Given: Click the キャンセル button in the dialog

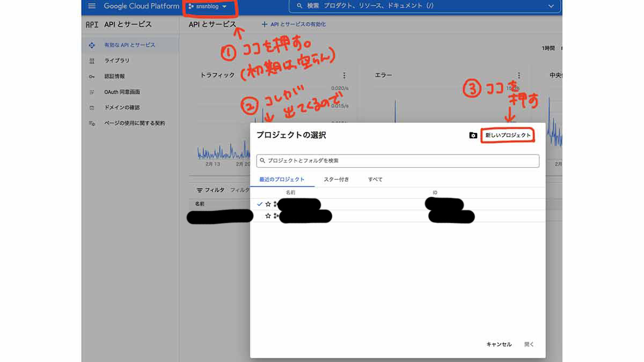Looking at the screenshot, I should [498, 344].
